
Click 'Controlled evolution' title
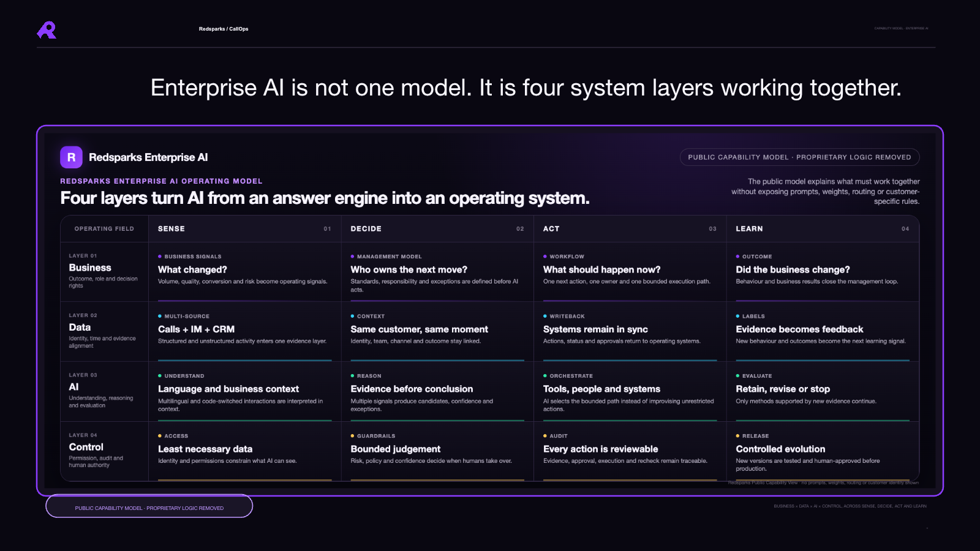[780, 449]
